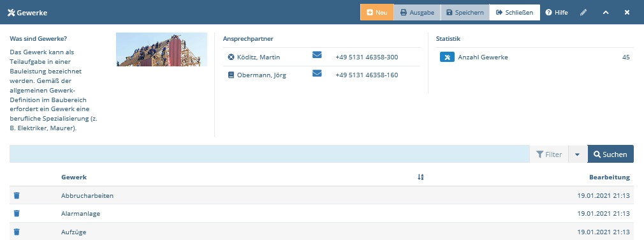Sort by the Bearbeitung column header

click(609, 177)
